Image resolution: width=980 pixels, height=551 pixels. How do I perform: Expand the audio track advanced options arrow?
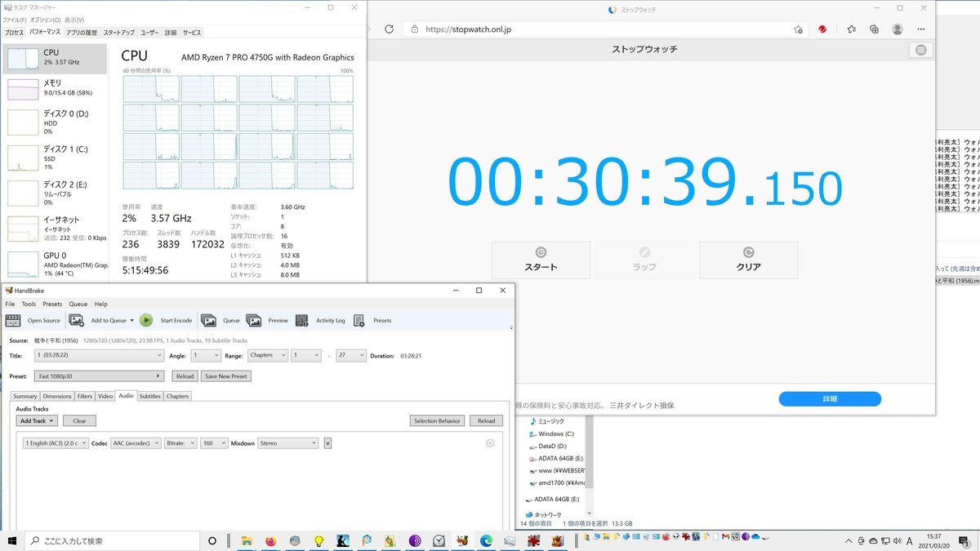point(327,443)
